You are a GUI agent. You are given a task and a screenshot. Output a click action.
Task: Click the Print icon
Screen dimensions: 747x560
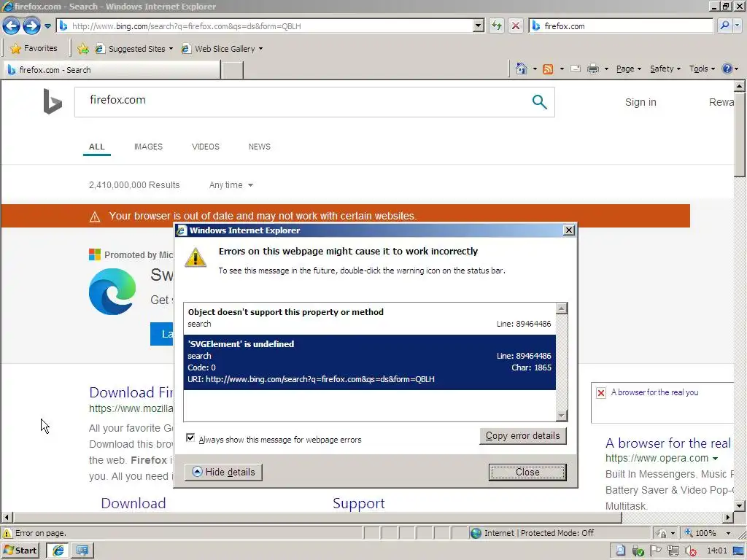[x=592, y=69]
